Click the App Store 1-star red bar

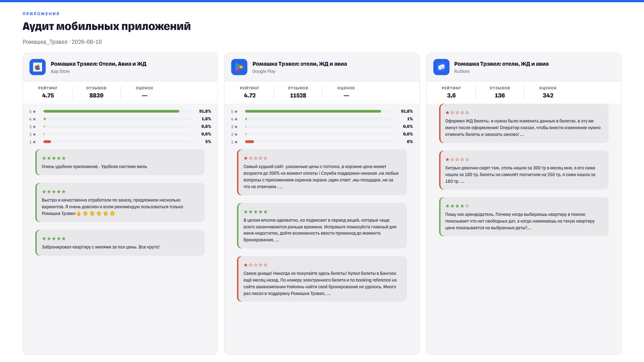pyautogui.click(x=47, y=142)
